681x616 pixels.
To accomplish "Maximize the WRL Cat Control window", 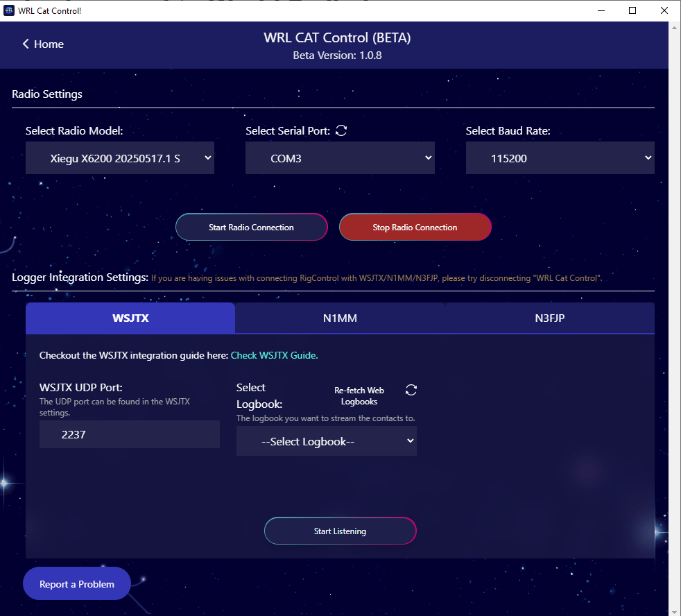I will pos(632,10).
